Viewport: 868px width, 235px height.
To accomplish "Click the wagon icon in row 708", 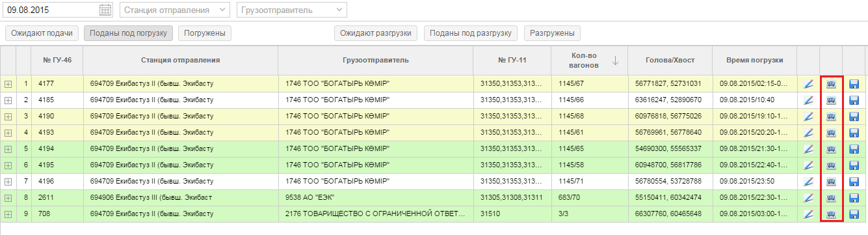I will point(831,214).
